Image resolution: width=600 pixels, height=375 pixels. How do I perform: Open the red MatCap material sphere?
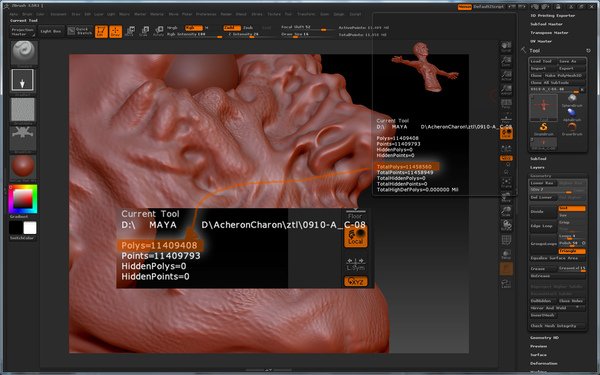[x=23, y=167]
